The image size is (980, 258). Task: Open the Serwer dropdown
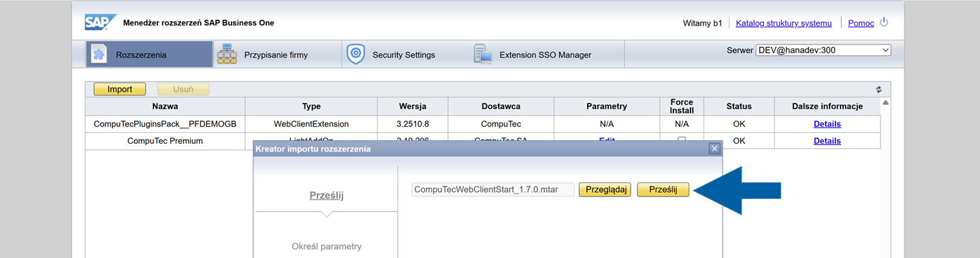823,50
